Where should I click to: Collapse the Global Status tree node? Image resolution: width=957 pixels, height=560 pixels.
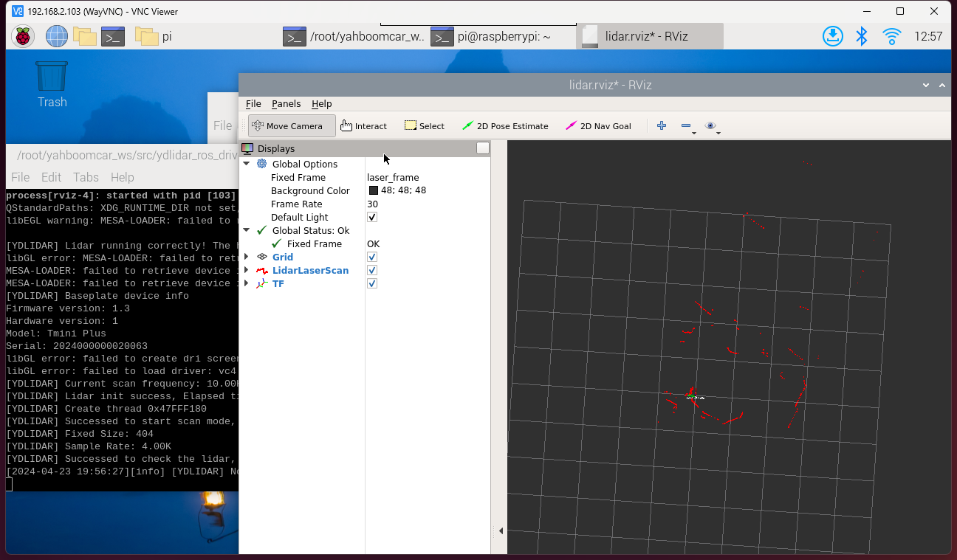point(247,230)
